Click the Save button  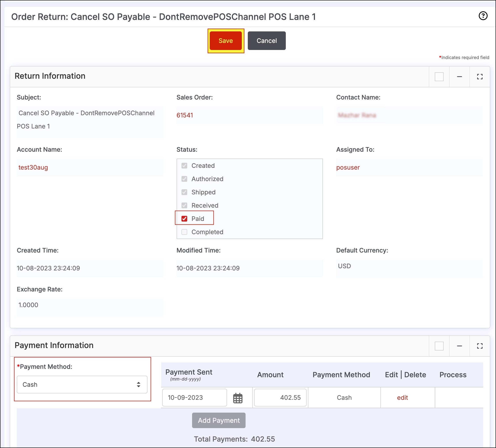click(x=226, y=41)
